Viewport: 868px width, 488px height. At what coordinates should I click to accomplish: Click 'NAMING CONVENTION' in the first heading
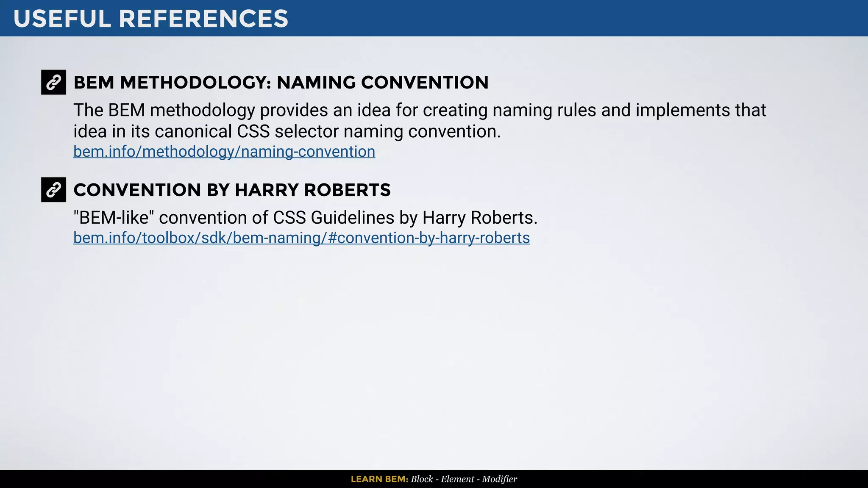point(382,83)
